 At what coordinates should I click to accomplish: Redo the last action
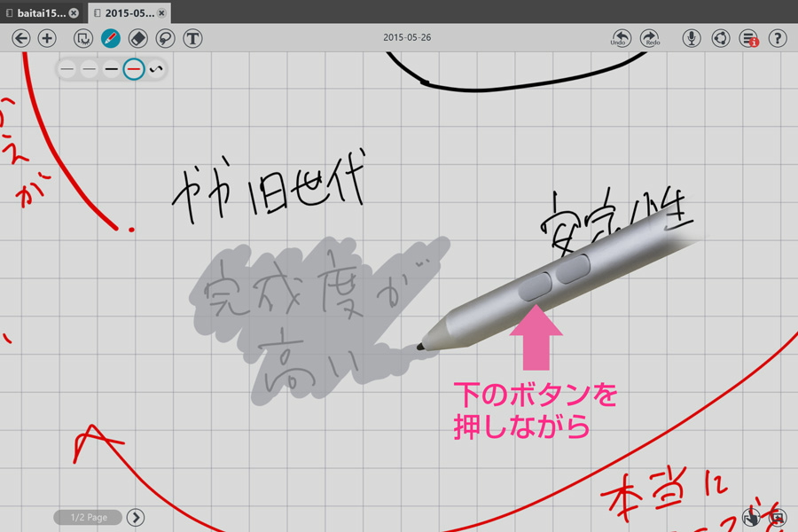click(650, 38)
